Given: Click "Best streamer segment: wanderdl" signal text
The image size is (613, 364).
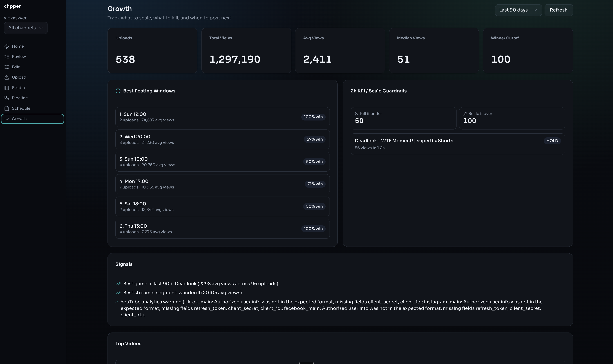Looking at the screenshot, I should pyautogui.click(x=183, y=293).
